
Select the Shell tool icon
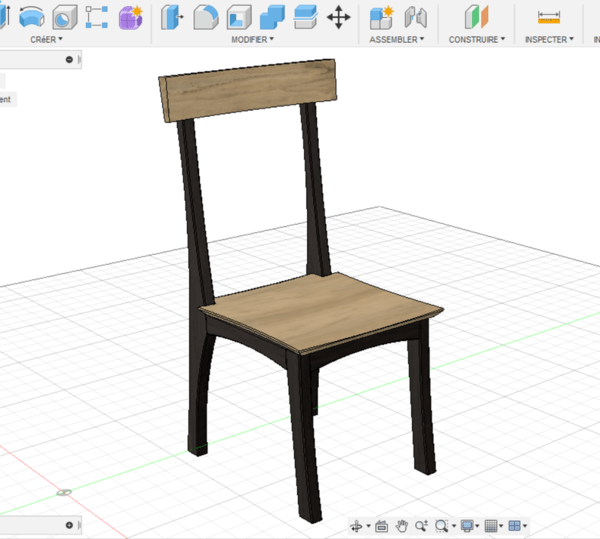pyautogui.click(x=239, y=17)
